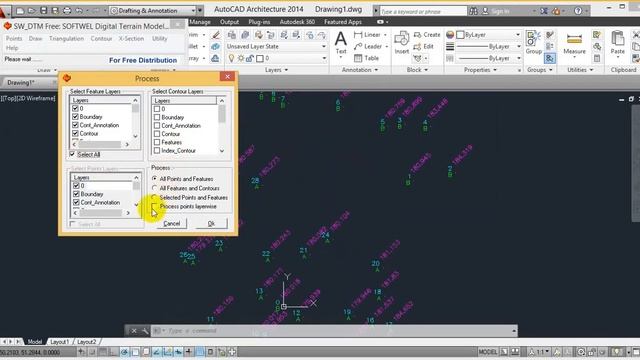Viewport: 640px width, 360px height.
Task: Click the Leader annotation tool
Action: [x=368, y=47]
